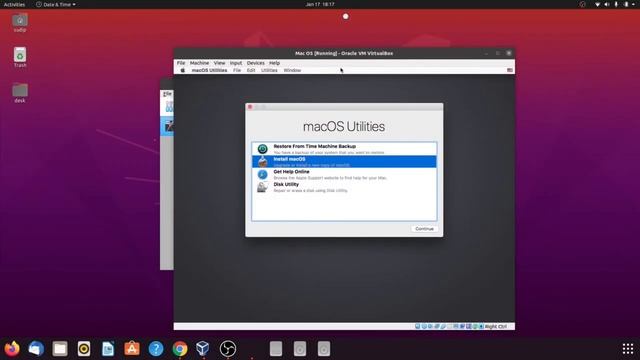
Task: Click the Right Ctrl host key indicator
Action: coord(496,327)
